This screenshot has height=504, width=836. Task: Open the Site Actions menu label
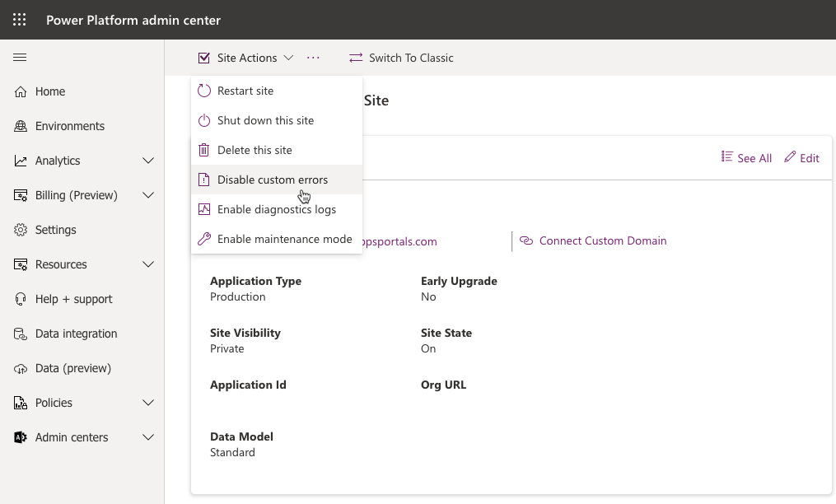[247, 58]
